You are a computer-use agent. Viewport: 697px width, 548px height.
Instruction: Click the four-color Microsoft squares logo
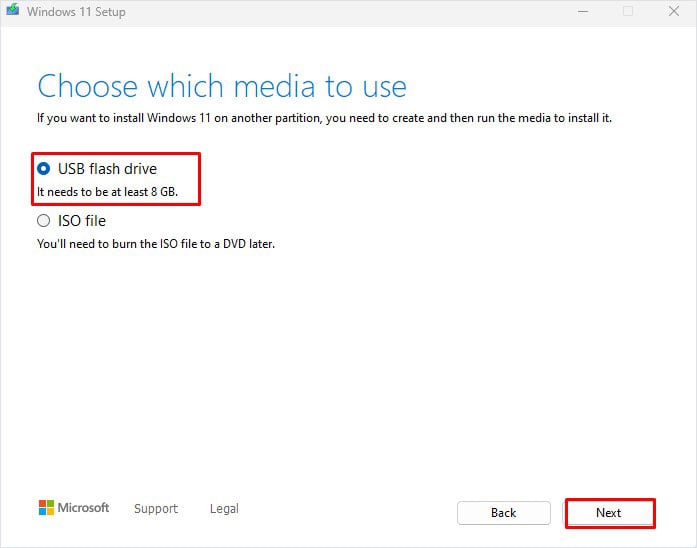click(46, 508)
